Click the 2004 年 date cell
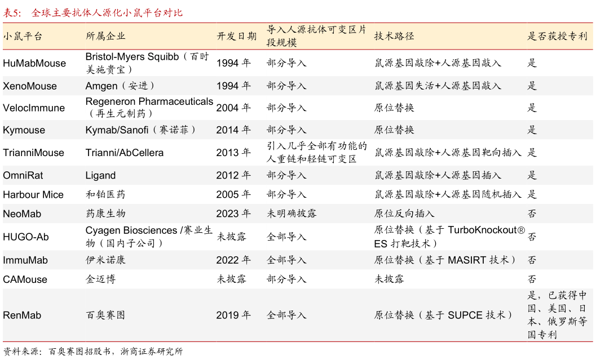 tap(233, 108)
